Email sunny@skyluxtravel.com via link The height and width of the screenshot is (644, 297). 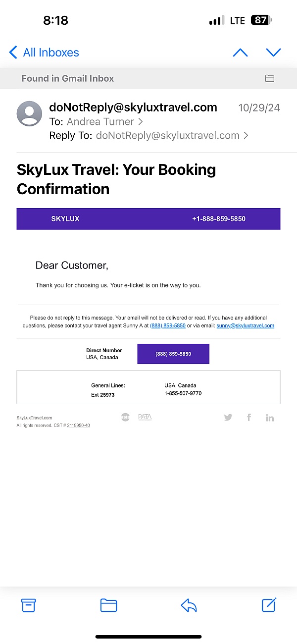(x=245, y=325)
